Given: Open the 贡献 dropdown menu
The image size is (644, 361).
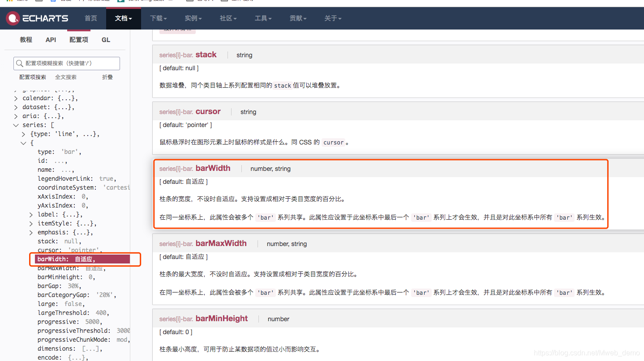Looking at the screenshot, I should (x=298, y=18).
